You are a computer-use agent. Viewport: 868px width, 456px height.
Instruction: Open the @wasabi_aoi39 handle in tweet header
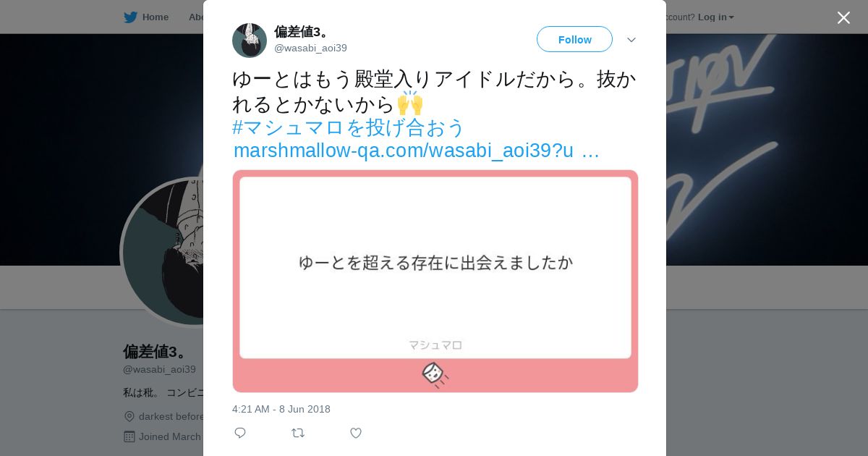pyautogui.click(x=310, y=48)
